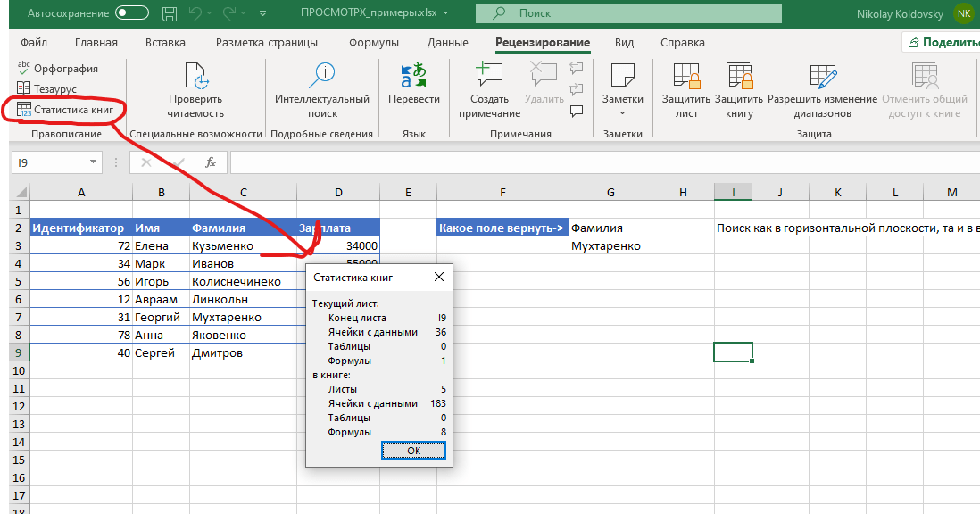Click Allow Edit Ranges (Разрешить изменение диапазонов)
The image size is (980, 514).
822,79
